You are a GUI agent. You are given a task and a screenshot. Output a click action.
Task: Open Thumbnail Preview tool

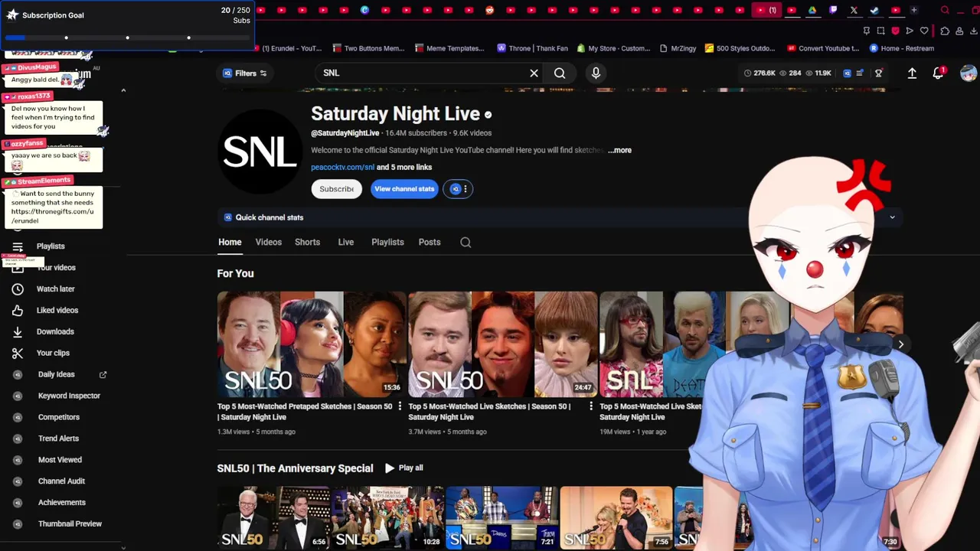click(x=70, y=525)
